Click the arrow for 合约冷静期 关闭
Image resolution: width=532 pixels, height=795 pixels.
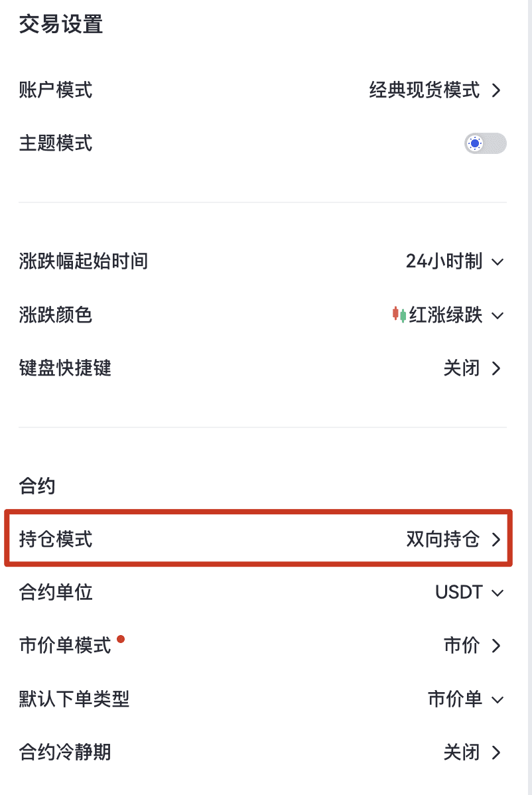pos(496,753)
